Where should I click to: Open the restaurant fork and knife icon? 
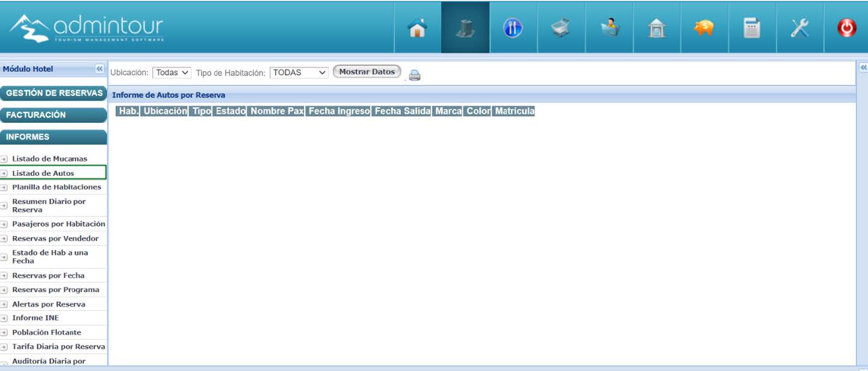[513, 28]
